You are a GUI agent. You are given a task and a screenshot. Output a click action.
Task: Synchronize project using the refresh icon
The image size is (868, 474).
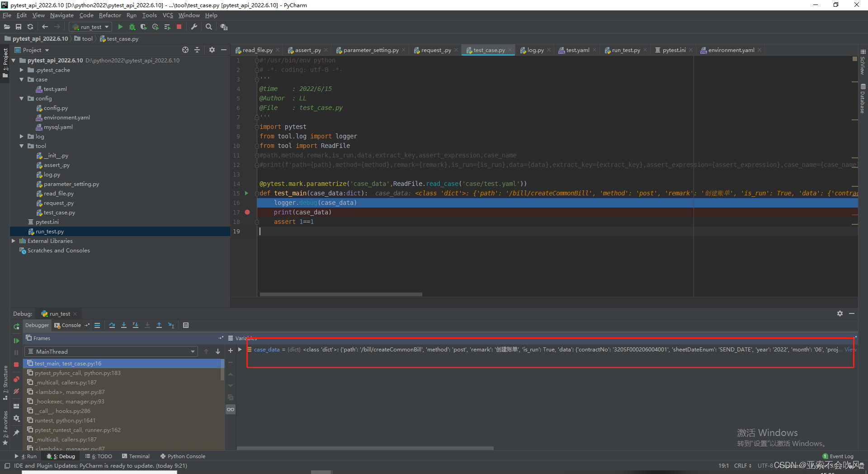(x=30, y=27)
